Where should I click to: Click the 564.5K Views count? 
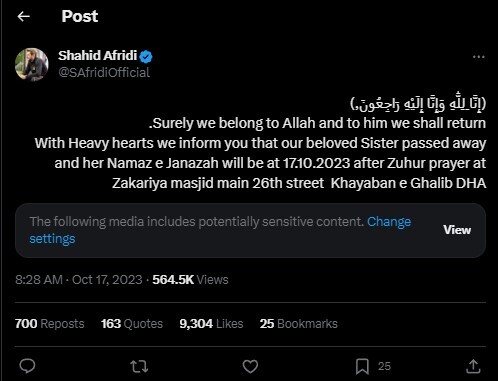point(190,280)
